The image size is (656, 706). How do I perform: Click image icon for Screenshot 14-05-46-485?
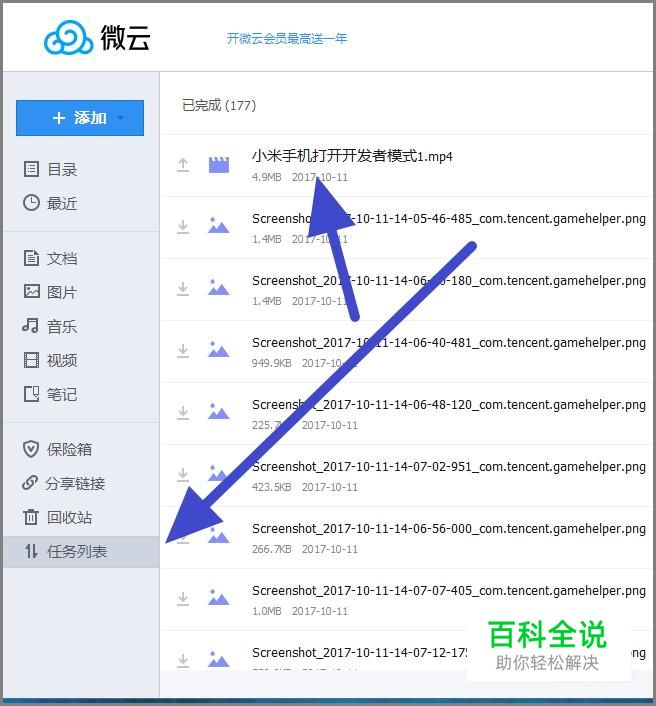[x=218, y=225]
